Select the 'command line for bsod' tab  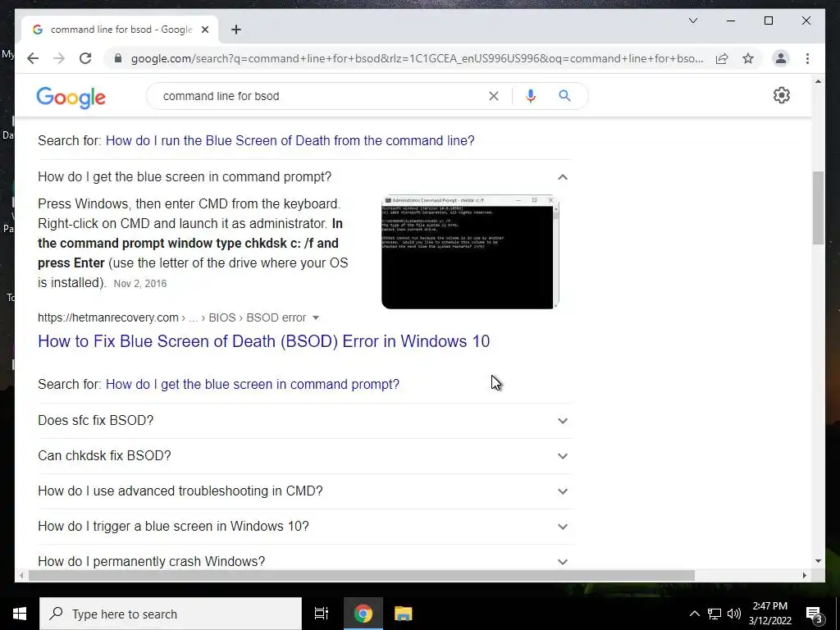pos(120,30)
